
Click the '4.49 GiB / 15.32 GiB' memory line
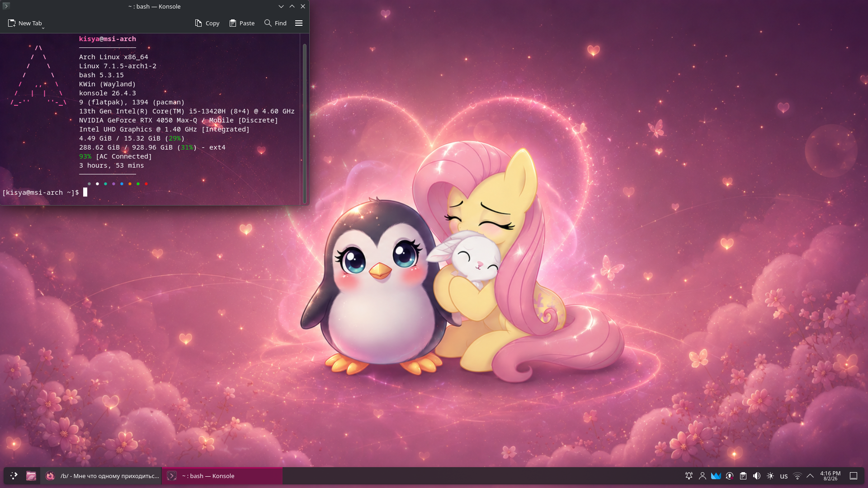pyautogui.click(x=132, y=138)
